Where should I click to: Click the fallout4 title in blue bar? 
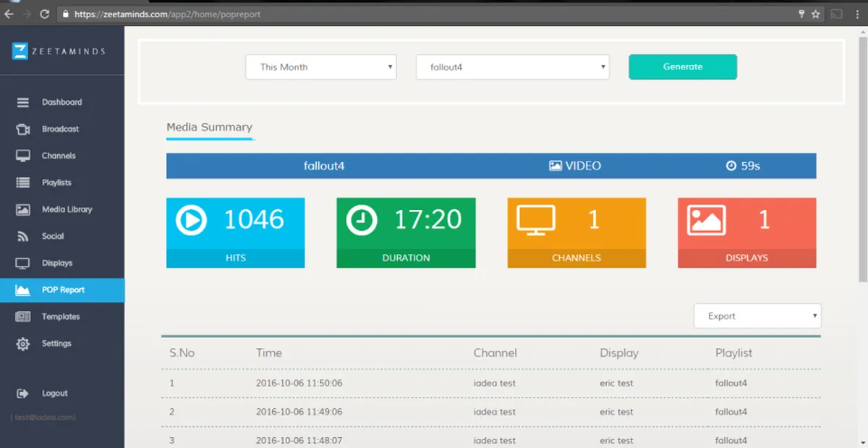tap(324, 166)
